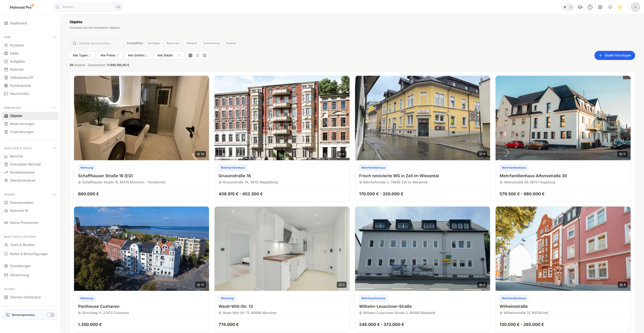644x333 pixels.
Task: Click the yellow eye icon
Action: (620, 7)
